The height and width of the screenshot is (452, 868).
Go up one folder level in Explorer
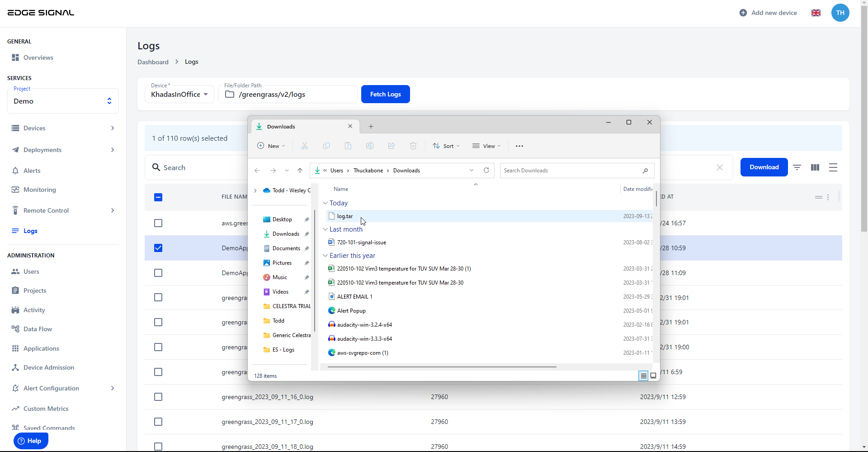pos(300,171)
